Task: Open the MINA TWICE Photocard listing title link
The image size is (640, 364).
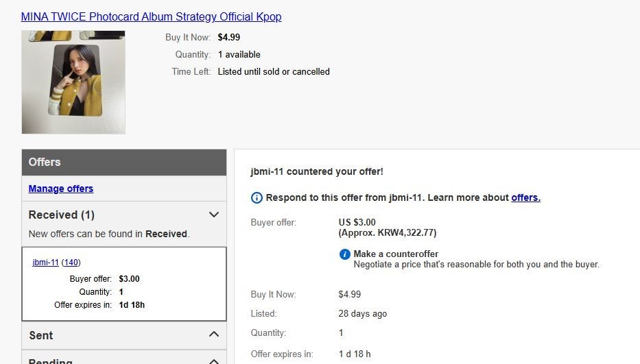Action: click(x=151, y=16)
